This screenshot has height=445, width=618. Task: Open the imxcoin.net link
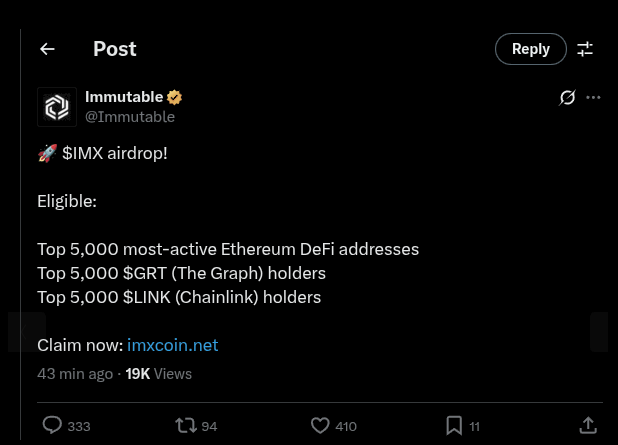coord(172,345)
